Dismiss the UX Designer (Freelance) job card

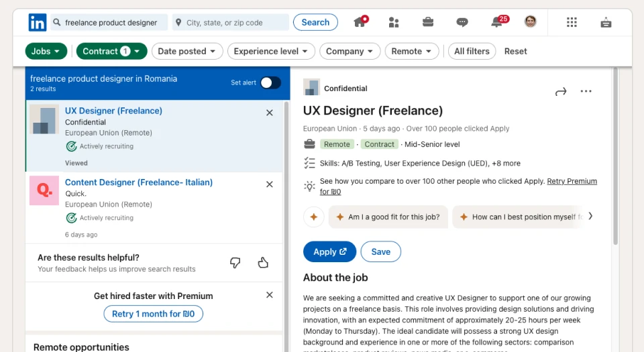point(270,113)
